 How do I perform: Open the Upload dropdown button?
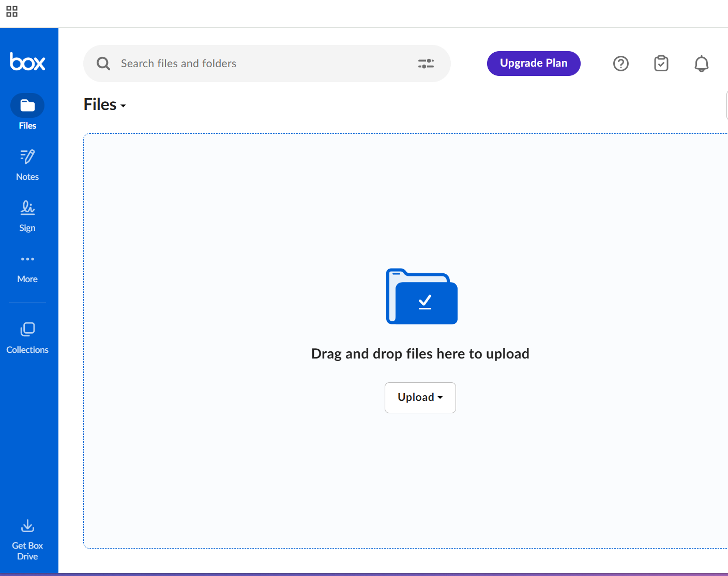point(420,397)
